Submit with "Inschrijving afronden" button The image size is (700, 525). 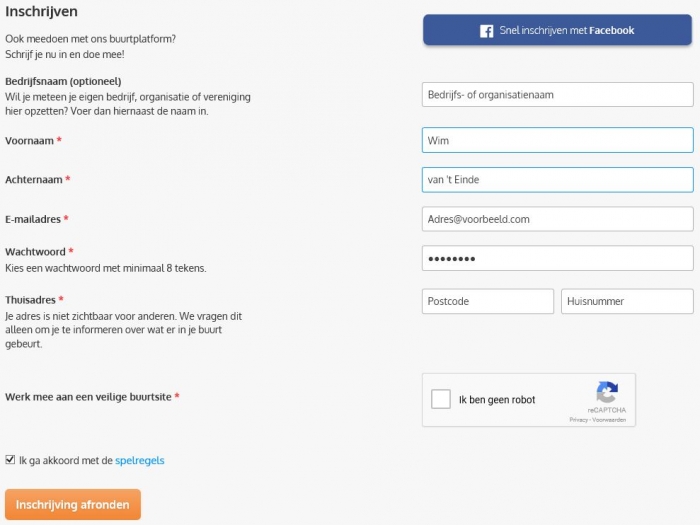(x=72, y=505)
